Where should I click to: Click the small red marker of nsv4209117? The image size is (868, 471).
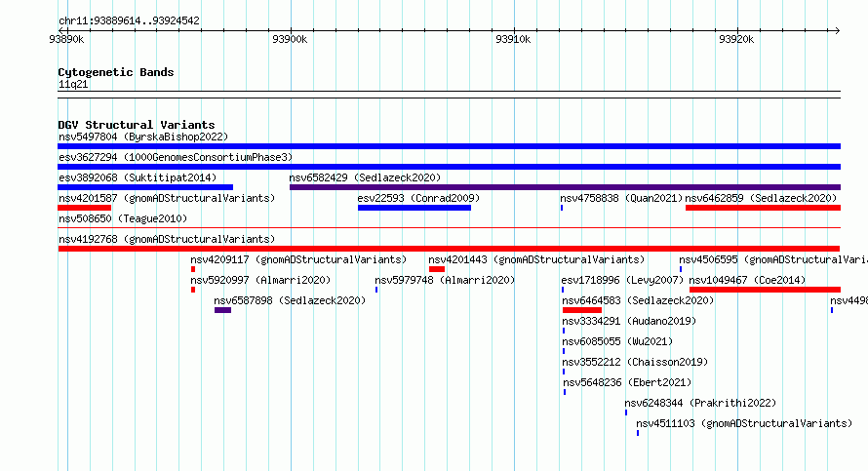pyautogui.click(x=193, y=269)
